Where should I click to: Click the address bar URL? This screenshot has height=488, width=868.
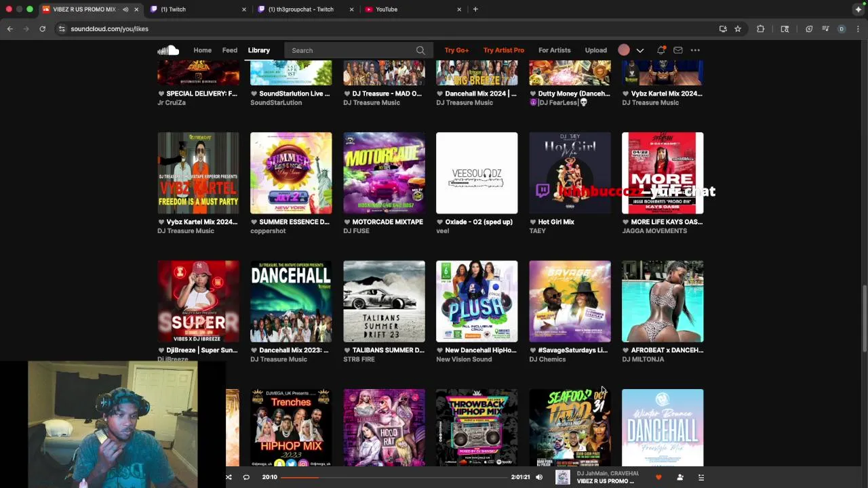pyautogui.click(x=109, y=29)
